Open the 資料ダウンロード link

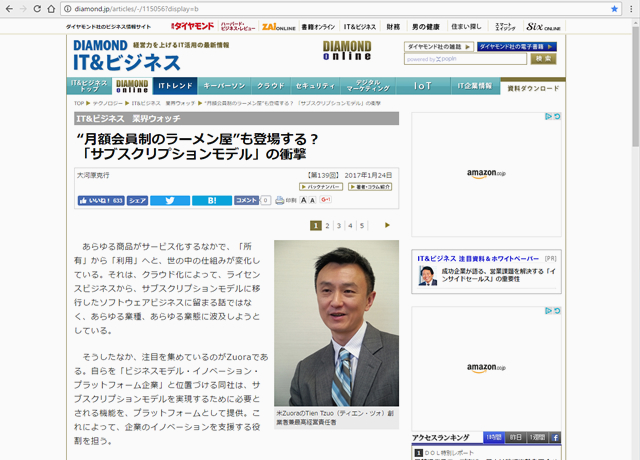(x=533, y=88)
